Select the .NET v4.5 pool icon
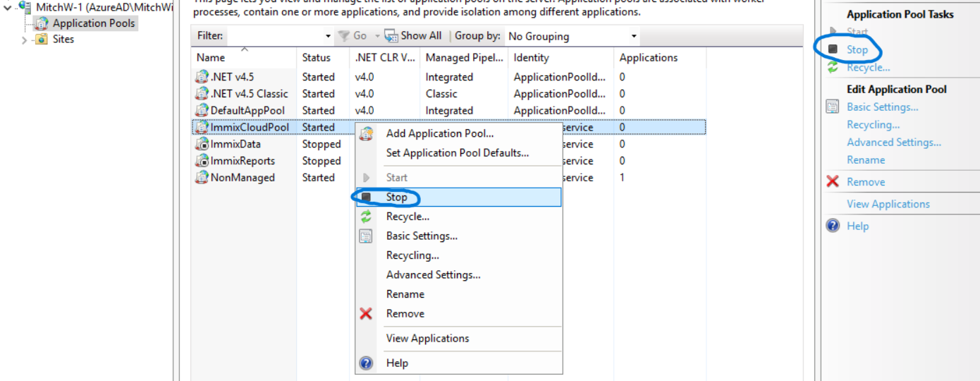 coord(202,77)
